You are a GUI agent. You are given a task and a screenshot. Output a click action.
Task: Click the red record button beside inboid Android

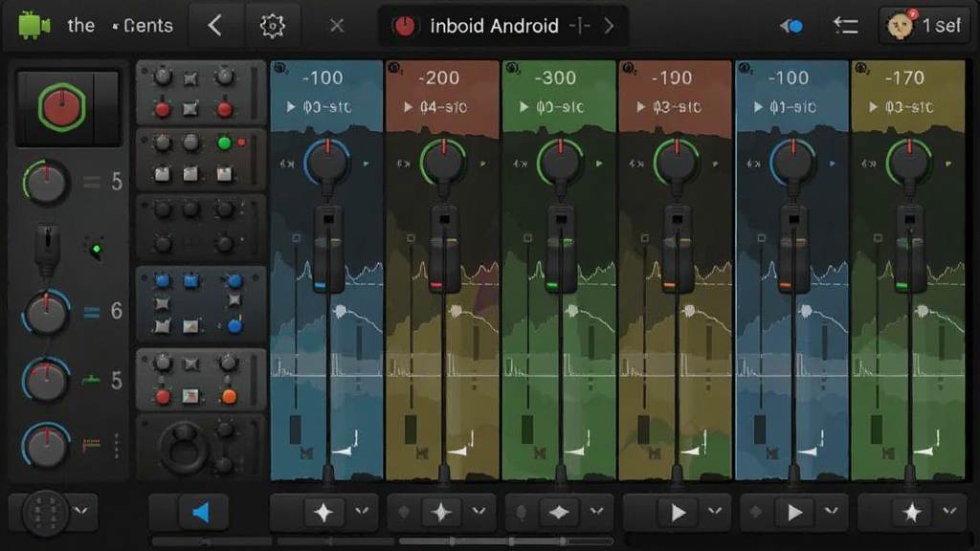tap(405, 26)
